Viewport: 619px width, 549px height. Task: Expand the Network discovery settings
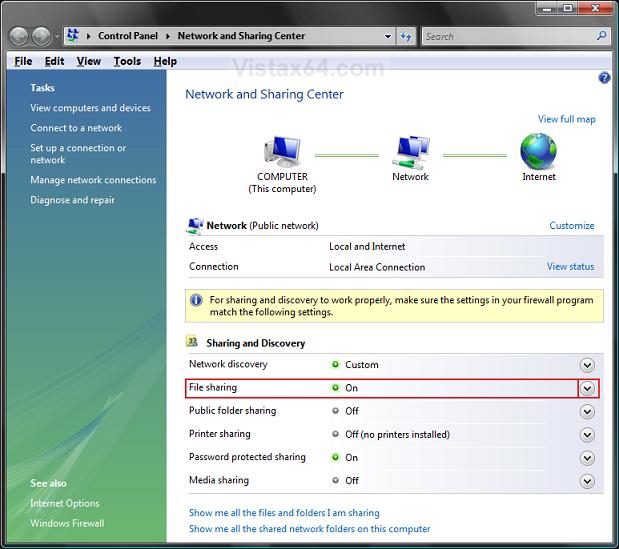(x=587, y=365)
